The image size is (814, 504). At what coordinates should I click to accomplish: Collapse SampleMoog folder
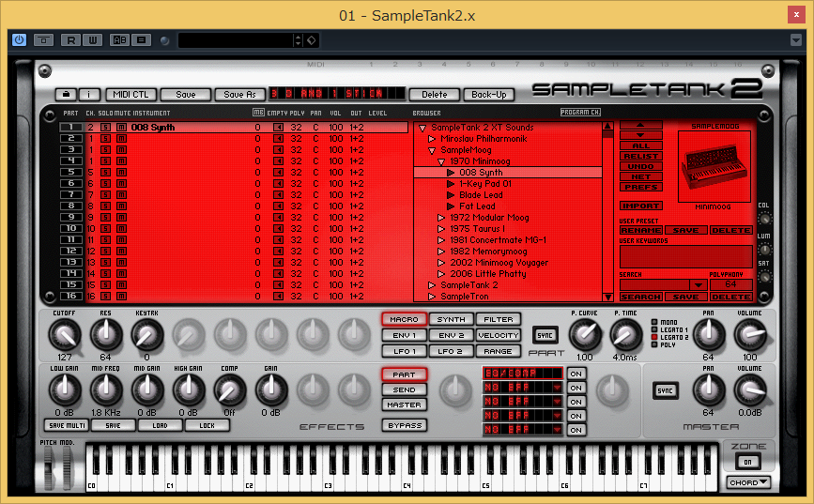click(x=432, y=150)
